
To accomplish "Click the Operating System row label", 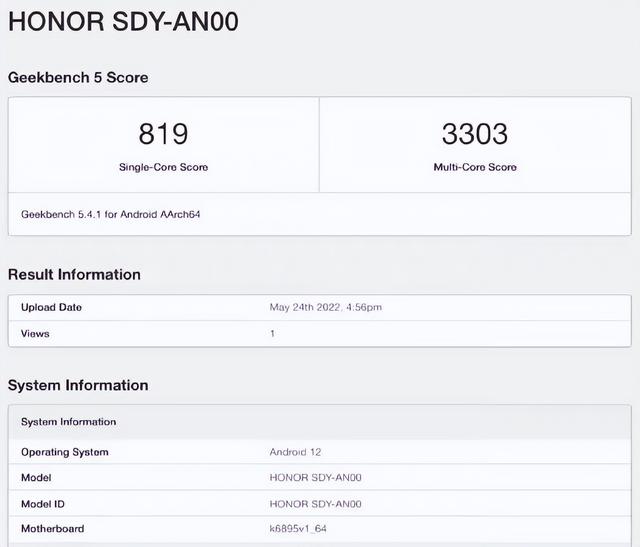I will coord(65,452).
